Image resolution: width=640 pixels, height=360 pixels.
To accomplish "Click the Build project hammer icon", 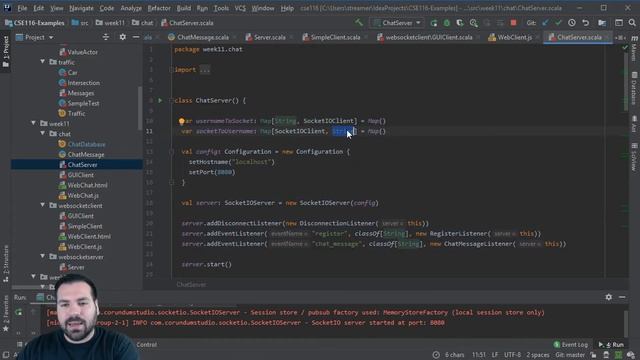I will coord(358,23).
